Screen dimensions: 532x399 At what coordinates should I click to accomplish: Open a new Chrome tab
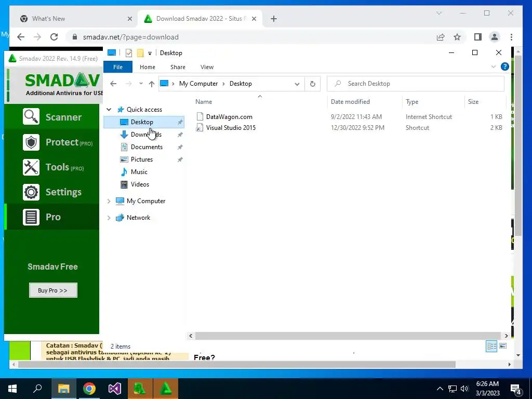274,19
